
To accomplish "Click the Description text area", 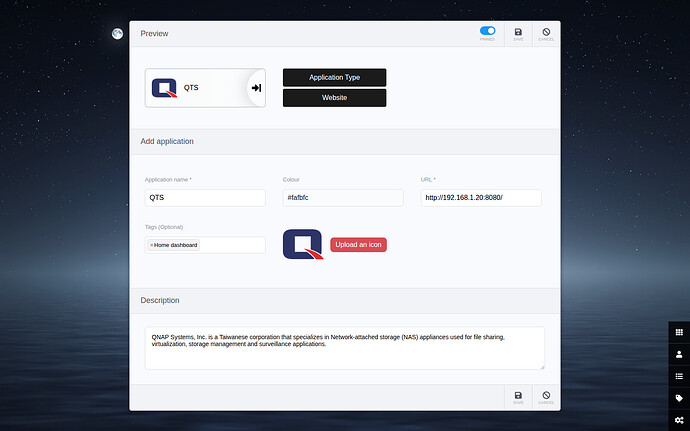I will click(345, 348).
